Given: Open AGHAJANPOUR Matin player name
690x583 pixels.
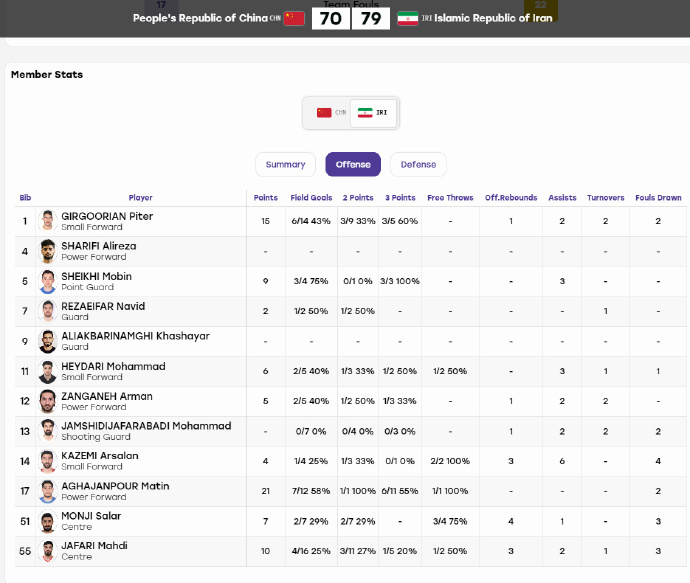Looking at the screenshot, I should [115, 486].
